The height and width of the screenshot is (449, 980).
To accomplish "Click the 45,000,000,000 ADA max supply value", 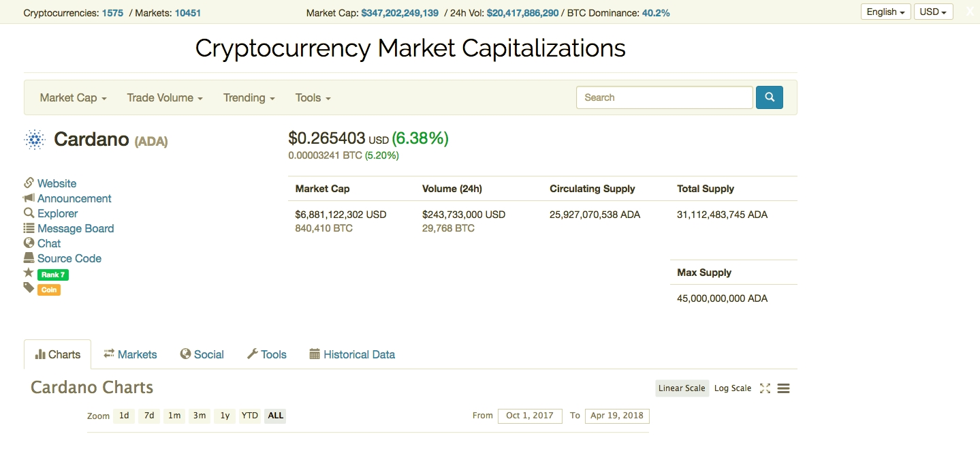I will [723, 298].
